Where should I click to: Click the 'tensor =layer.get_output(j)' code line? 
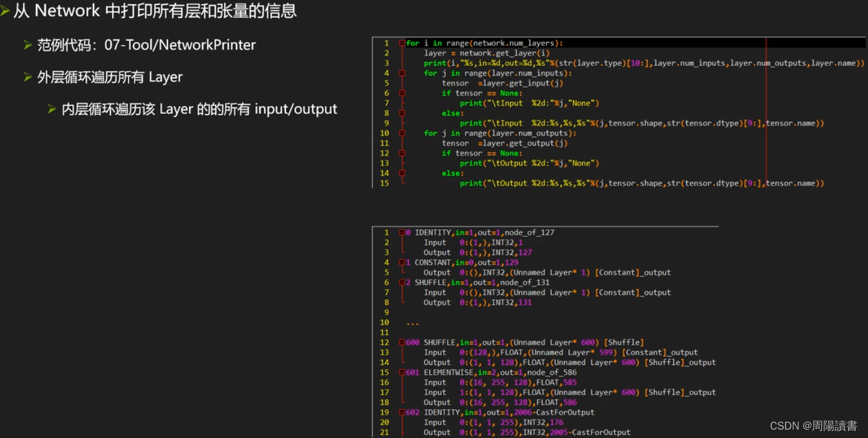pos(505,143)
